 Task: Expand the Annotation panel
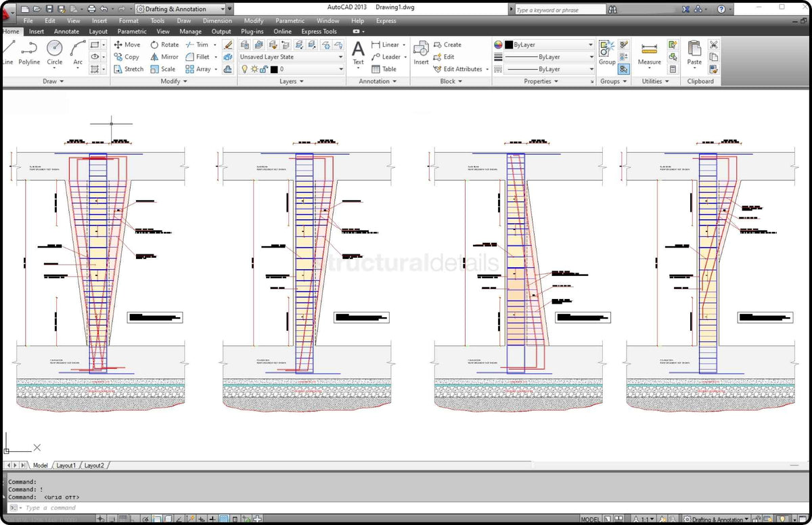[378, 81]
